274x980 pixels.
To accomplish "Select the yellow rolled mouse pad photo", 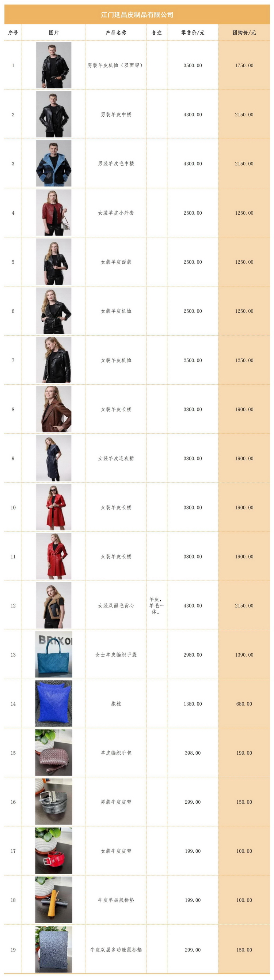I will pos(54,900).
